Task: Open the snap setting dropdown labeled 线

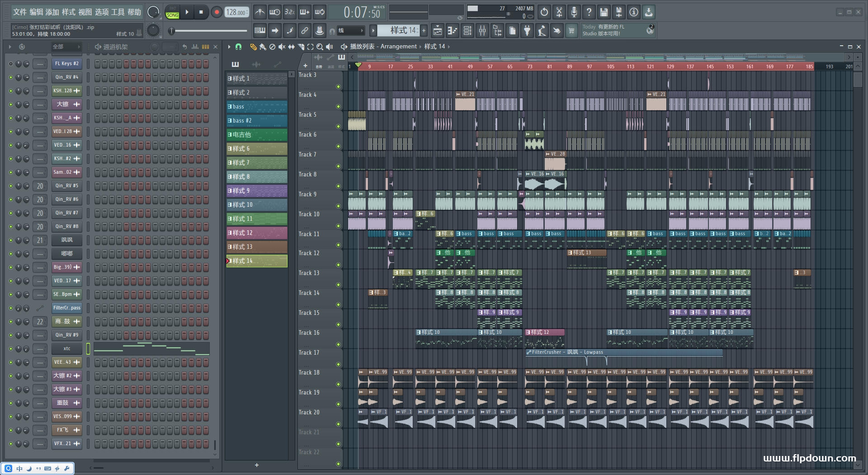Action: tap(351, 31)
